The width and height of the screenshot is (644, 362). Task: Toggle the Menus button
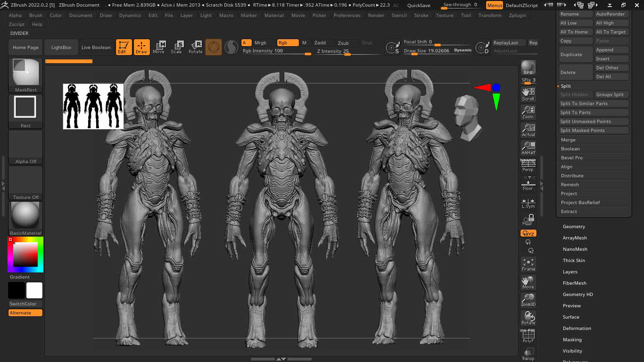tap(495, 5)
